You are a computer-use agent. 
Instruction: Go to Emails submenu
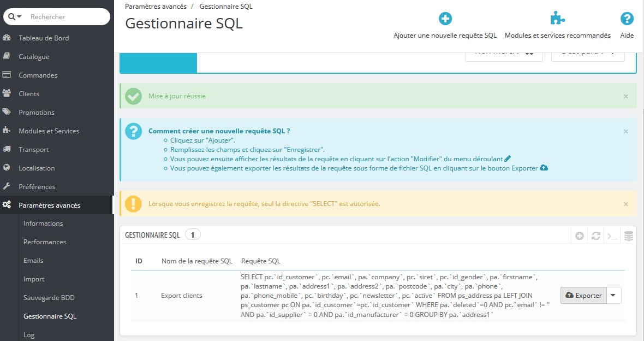click(x=33, y=260)
